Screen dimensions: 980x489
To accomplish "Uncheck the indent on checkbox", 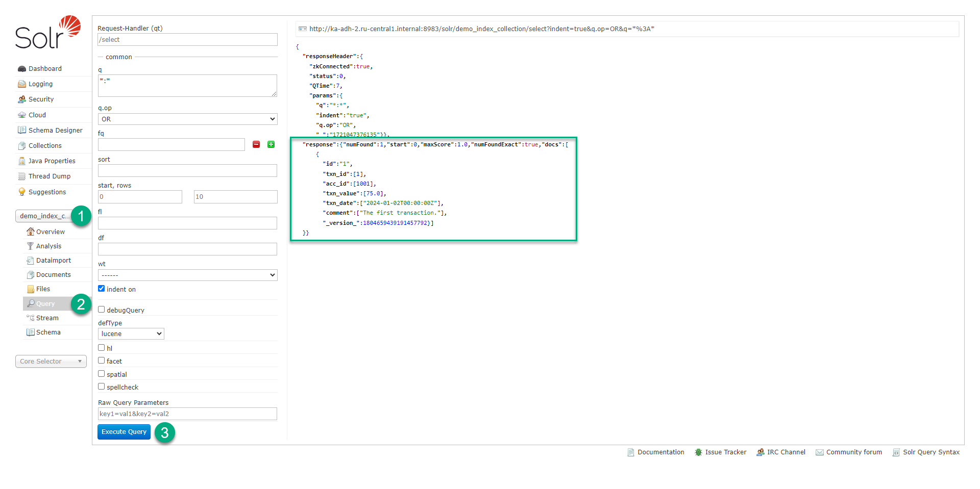I will (x=102, y=289).
